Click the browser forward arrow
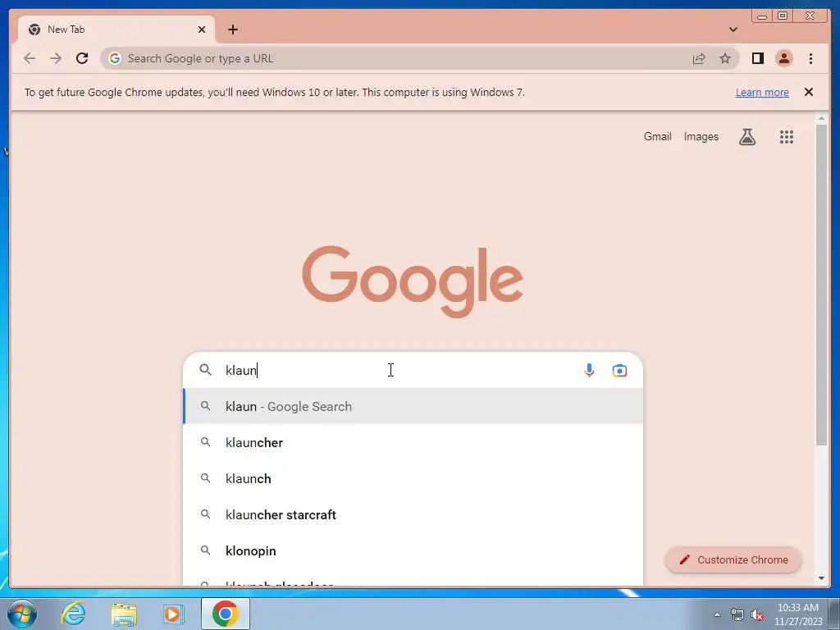This screenshot has height=630, width=840. [56, 58]
